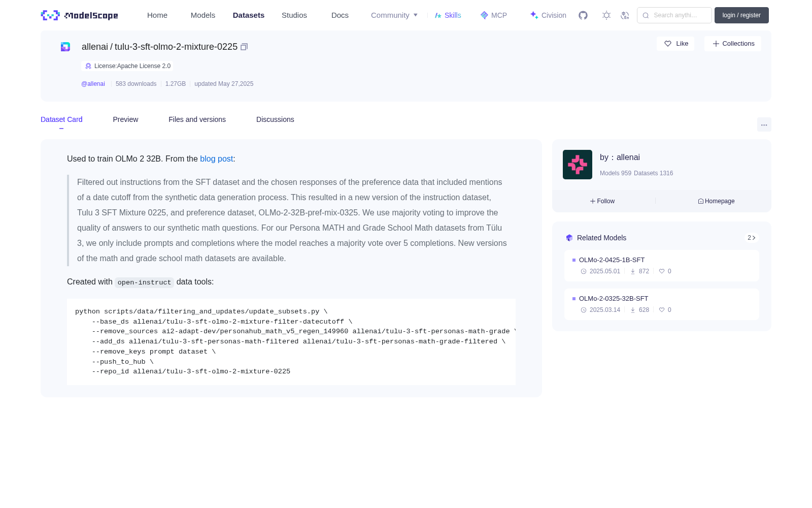Click the '--remove_keys prompt dataset' code line
This screenshot has height=508, width=812.
click(x=154, y=352)
